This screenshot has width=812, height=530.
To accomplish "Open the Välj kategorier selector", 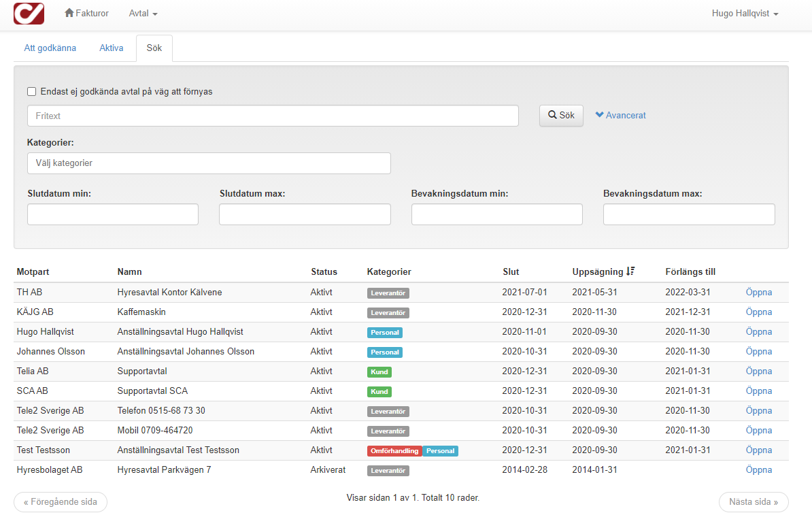I will [209, 163].
